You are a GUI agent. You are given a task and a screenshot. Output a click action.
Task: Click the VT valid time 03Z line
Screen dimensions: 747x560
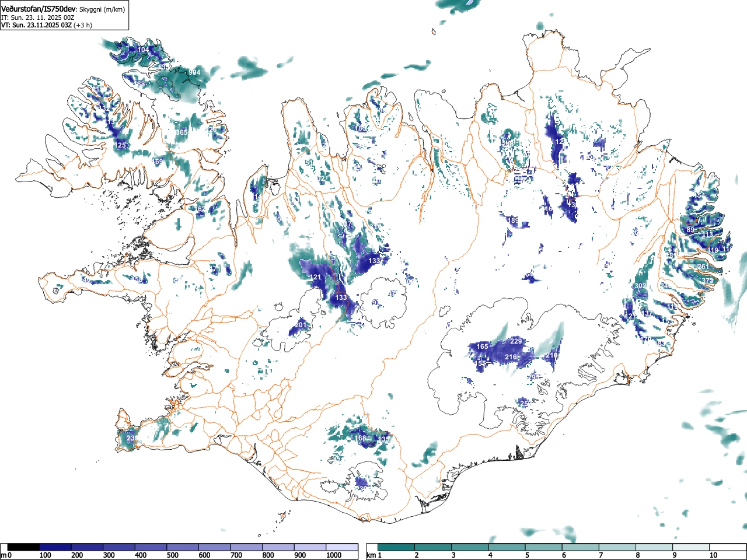pyautogui.click(x=47, y=25)
